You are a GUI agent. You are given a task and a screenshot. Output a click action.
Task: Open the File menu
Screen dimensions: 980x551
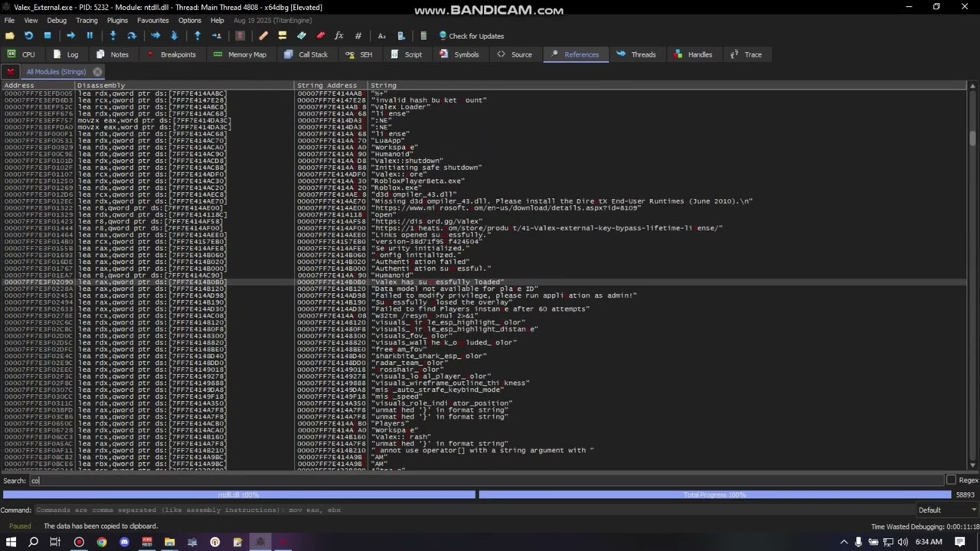pos(9,21)
